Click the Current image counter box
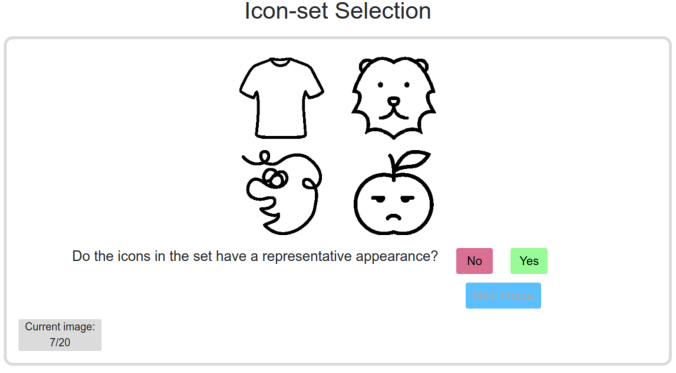 (60, 335)
